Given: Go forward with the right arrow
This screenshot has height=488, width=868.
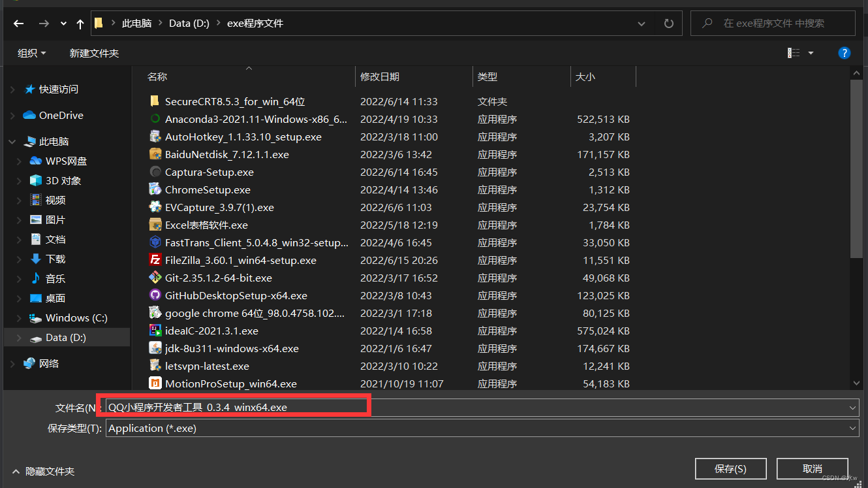Looking at the screenshot, I should (44, 24).
